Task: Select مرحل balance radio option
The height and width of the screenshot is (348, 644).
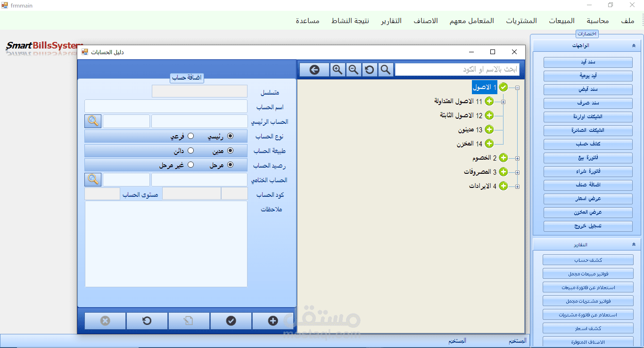Action: pos(230,165)
